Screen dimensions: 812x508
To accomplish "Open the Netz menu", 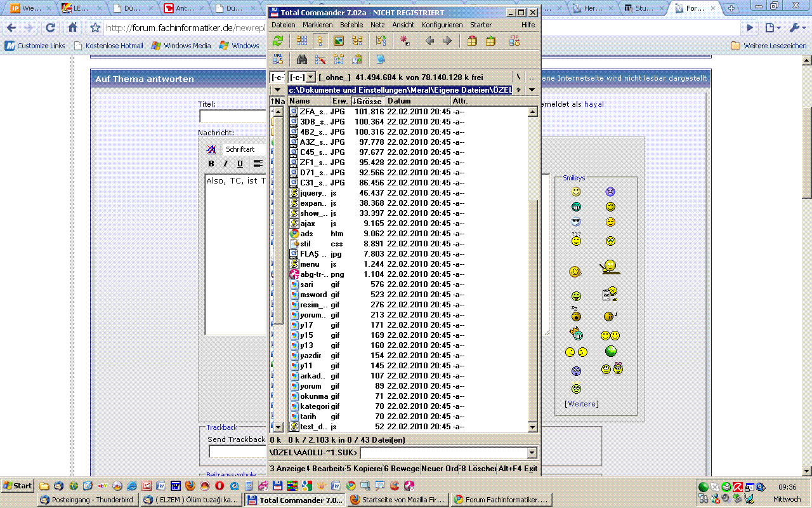I will (377, 25).
